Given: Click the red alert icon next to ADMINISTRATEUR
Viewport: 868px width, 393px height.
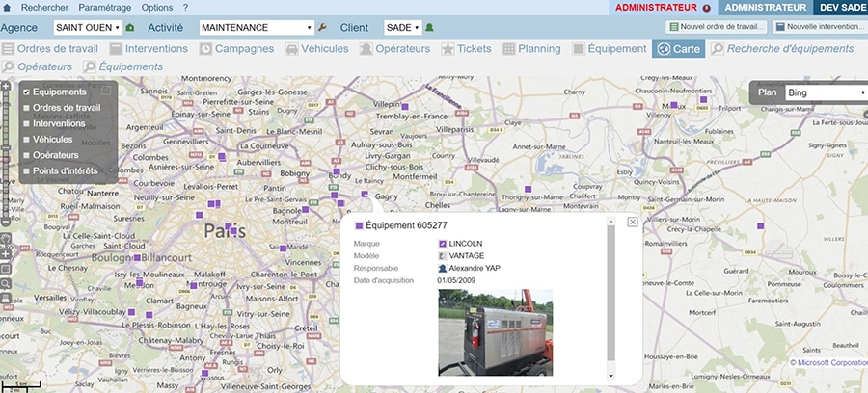Looking at the screenshot, I should tap(706, 8).
